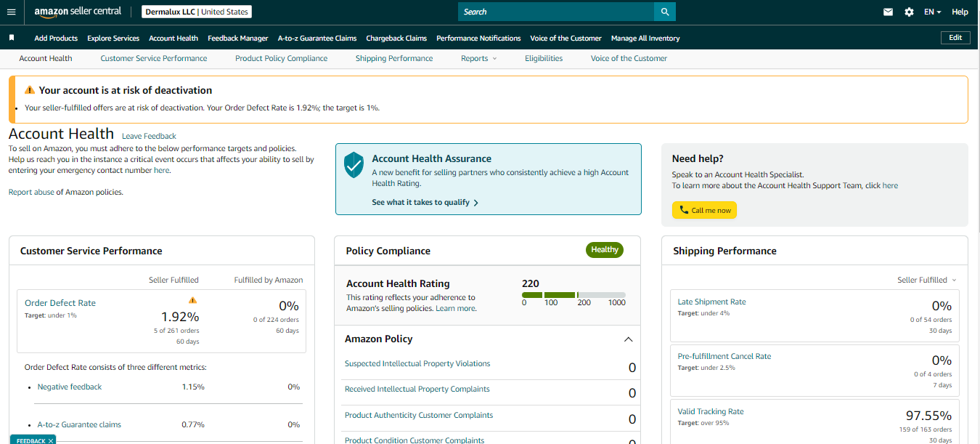The width and height of the screenshot is (980, 444).
Task: Open the hamburger navigation menu
Action: [11, 12]
